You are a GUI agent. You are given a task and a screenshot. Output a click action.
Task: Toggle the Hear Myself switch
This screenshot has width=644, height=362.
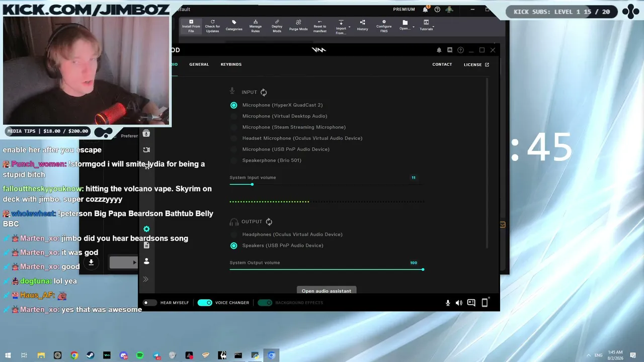149,303
